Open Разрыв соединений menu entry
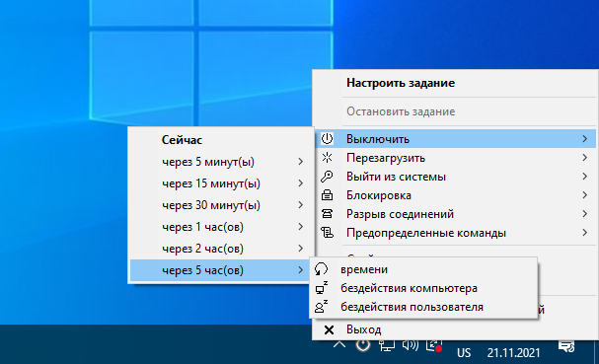The image size is (599, 364). coord(455,213)
